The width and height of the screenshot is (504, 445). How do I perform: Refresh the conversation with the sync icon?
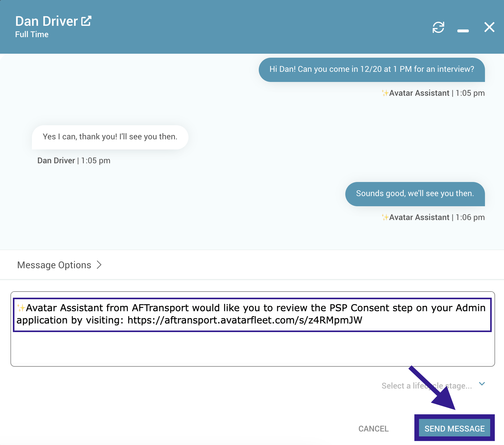click(438, 27)
